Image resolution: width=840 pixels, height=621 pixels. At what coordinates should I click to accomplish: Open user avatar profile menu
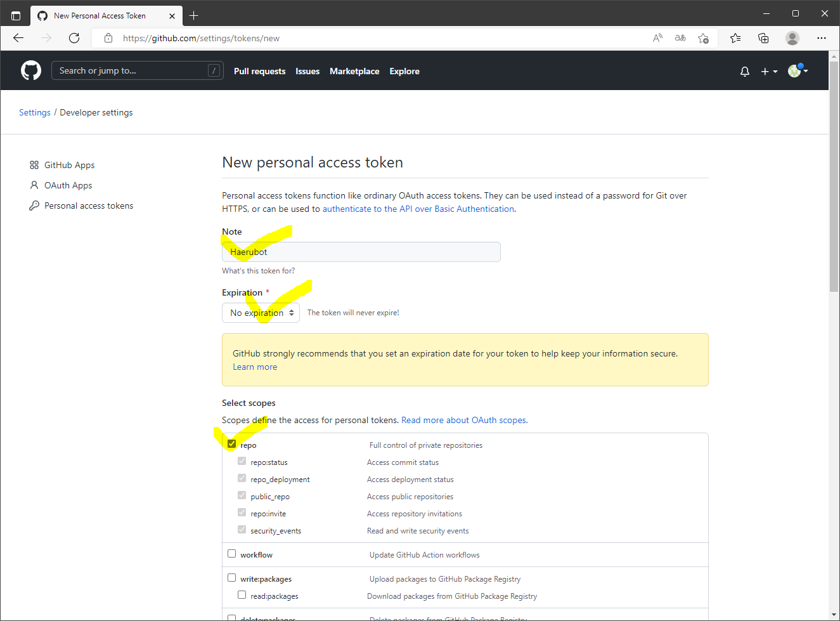pyautogui.click(x=798, y=71)
